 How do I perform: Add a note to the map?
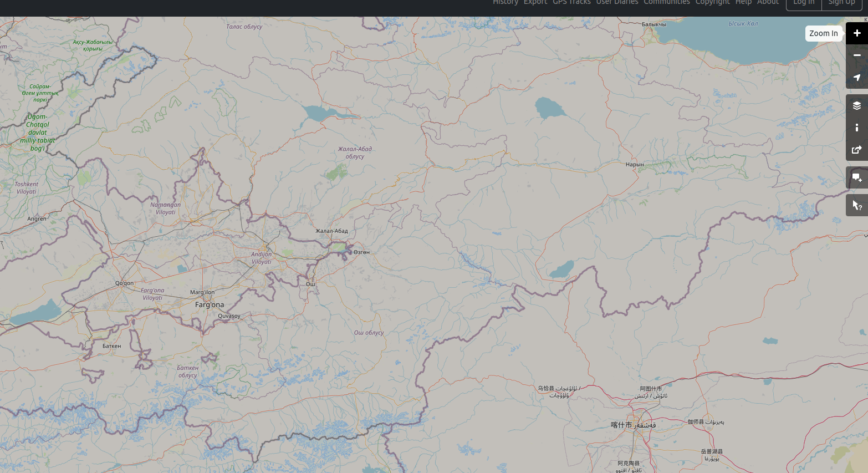[856, 177]
